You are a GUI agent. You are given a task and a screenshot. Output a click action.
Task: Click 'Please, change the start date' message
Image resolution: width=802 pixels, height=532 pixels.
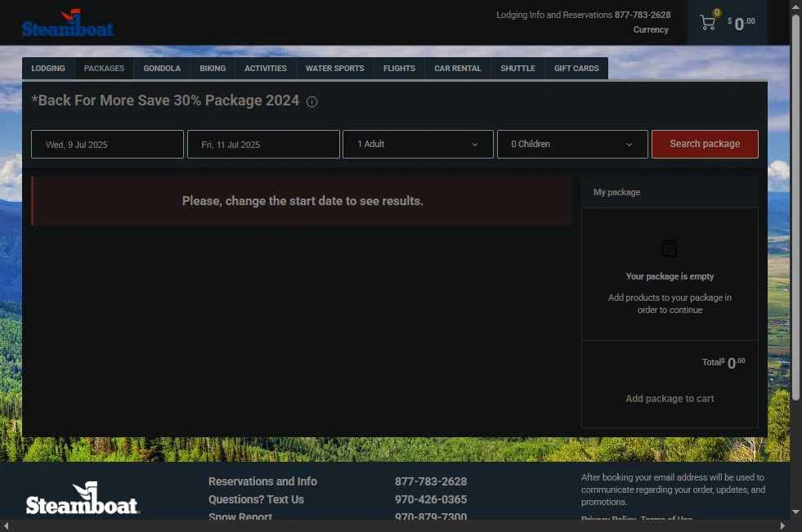(x=302, y=201)
